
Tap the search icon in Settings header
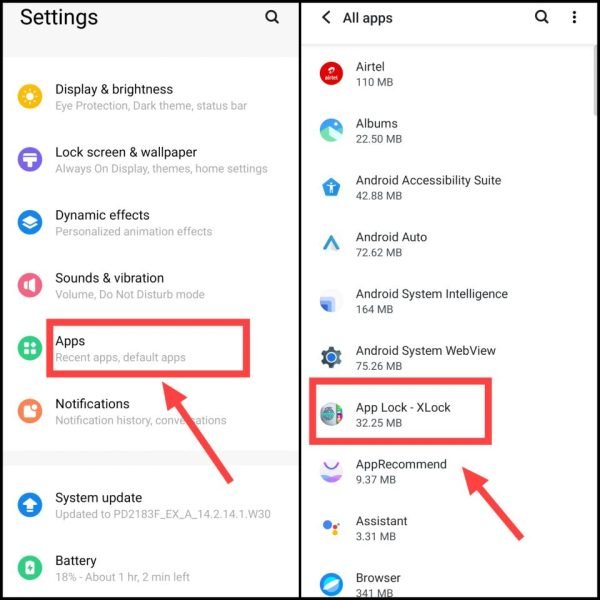[272, 17]
